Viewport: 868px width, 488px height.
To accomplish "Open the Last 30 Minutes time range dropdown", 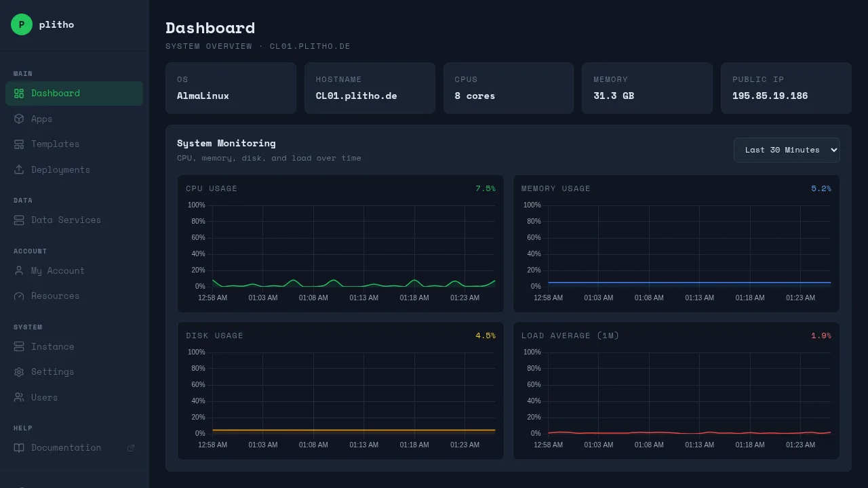I will pos(787,150).
